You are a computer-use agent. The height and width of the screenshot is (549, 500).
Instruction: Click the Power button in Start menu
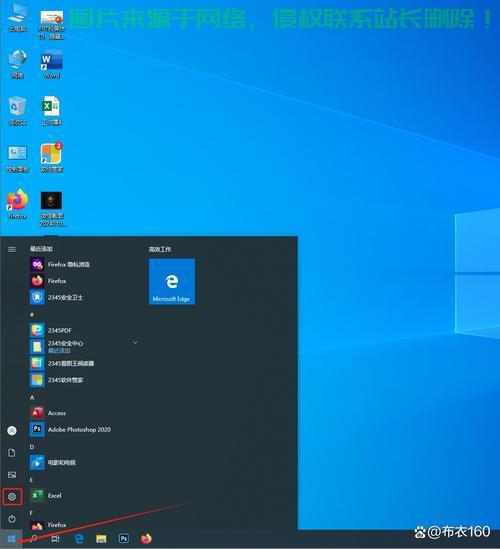pyautogui.click(x=12, y=519)
